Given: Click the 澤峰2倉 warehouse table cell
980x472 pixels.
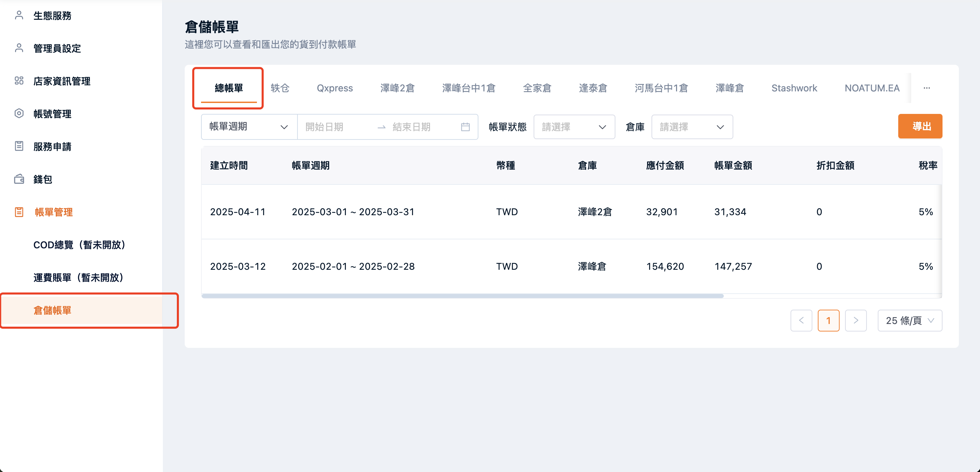Looking at the screenshot, I should click(x=595, y=212).
